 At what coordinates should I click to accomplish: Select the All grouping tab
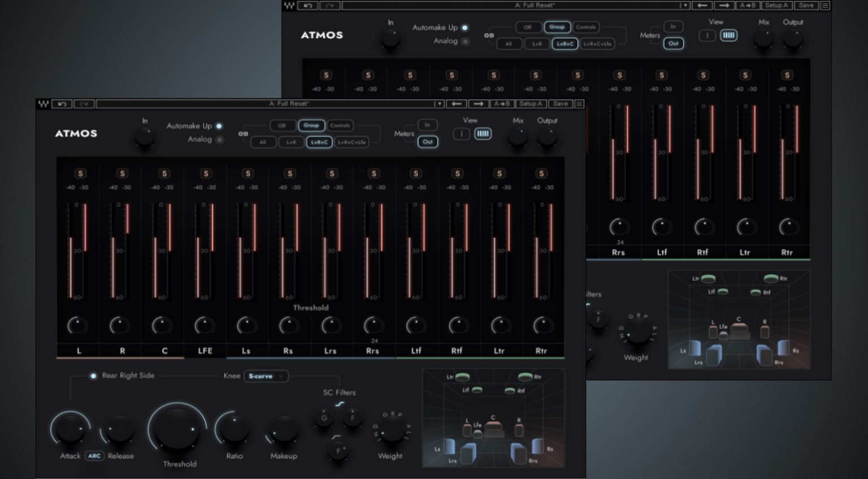[263, 142]
